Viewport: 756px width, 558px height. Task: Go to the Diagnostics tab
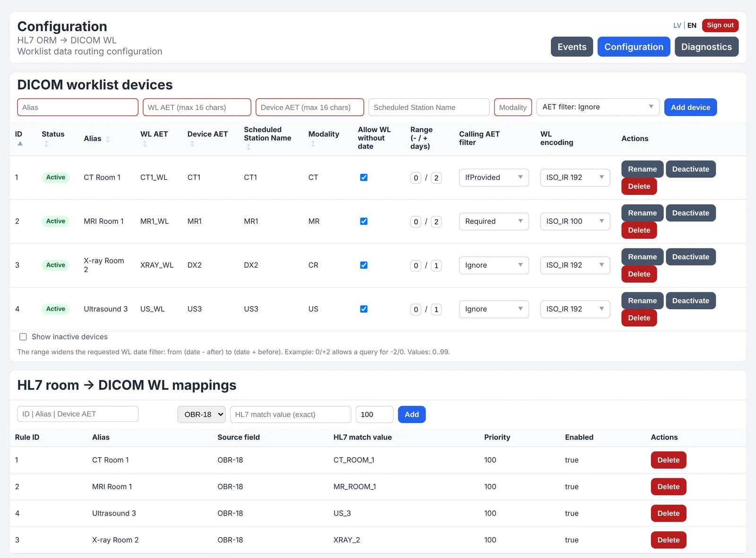pos(706,47)
